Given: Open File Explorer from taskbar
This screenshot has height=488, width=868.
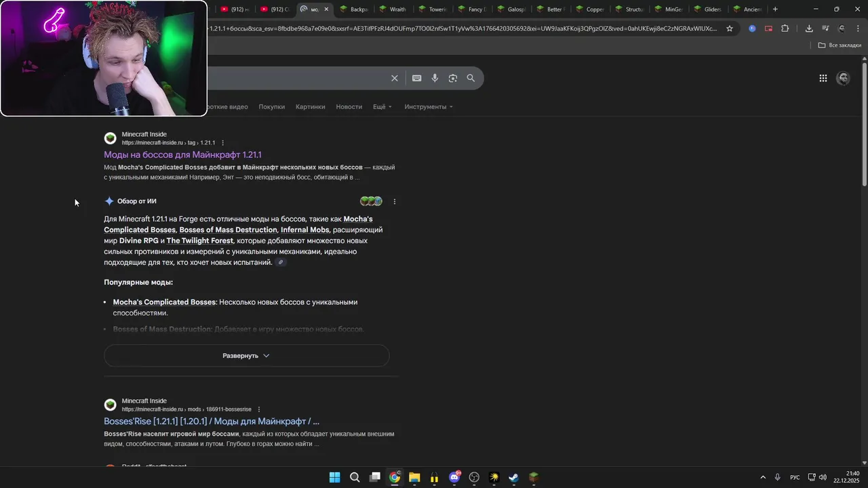Looking at the screenshot, I should 414,477.
